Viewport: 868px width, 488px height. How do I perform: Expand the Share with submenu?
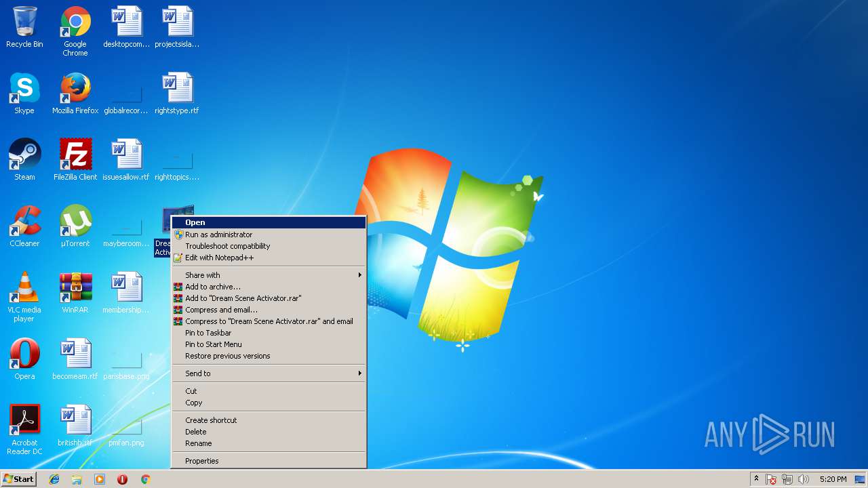coord(269,275)
